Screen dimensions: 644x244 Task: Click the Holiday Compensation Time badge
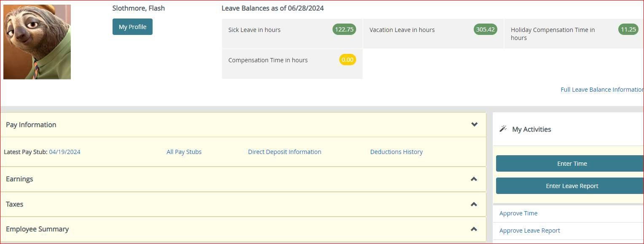[x=628, y=29]
